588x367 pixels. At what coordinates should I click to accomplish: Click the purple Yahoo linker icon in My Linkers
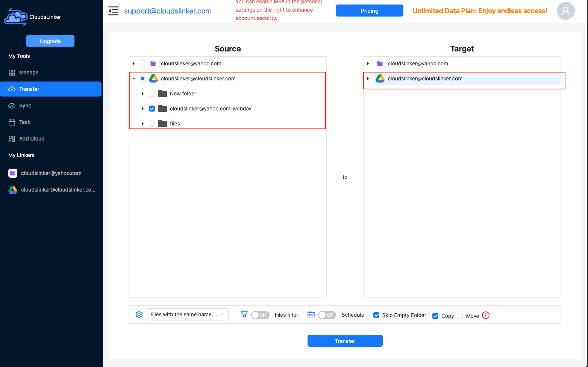(x=13, y=173)
